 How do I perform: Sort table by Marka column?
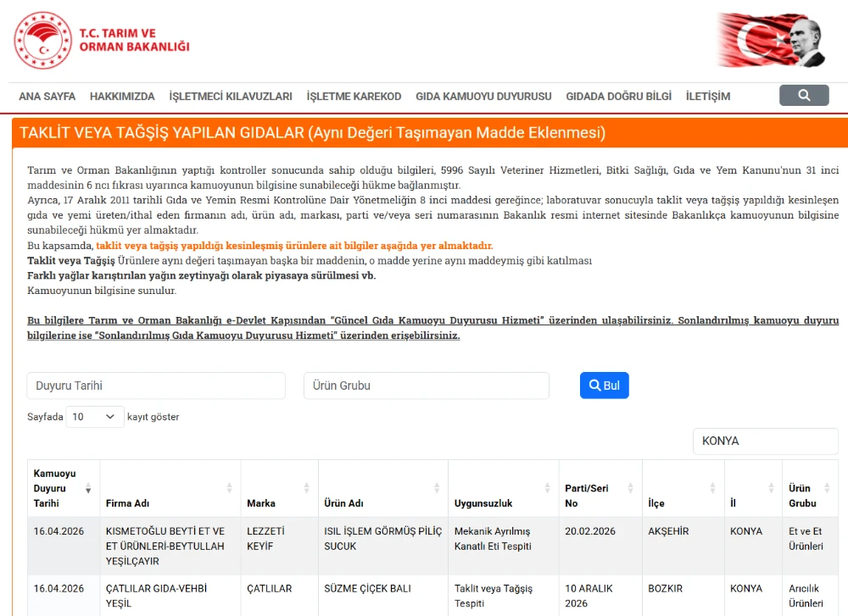[306, 489]
